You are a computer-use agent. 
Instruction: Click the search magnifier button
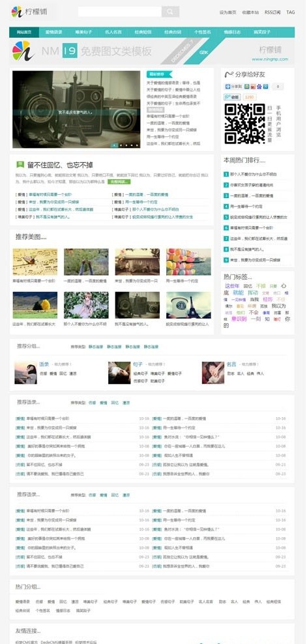tap(171, 12)
